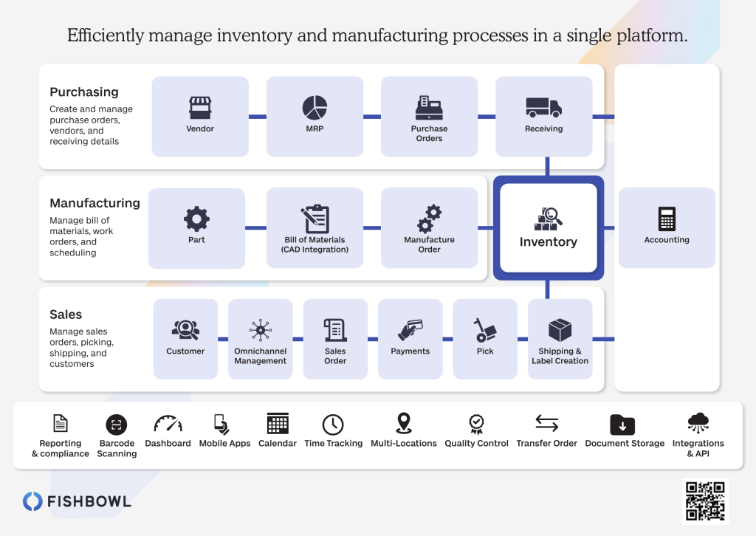Open Bill of Materials clipboard icon
The width and height of the screenshot is (756, 536).
(x=315, y=219)
